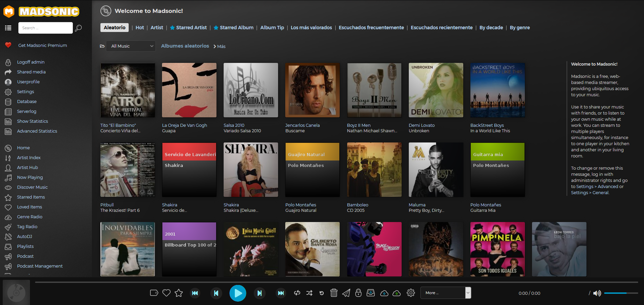Image resolution: width=644 pixels, height=305 pixels.
Task: Click the now-playing cover art placeholder
Action: [x=16, y=292]
